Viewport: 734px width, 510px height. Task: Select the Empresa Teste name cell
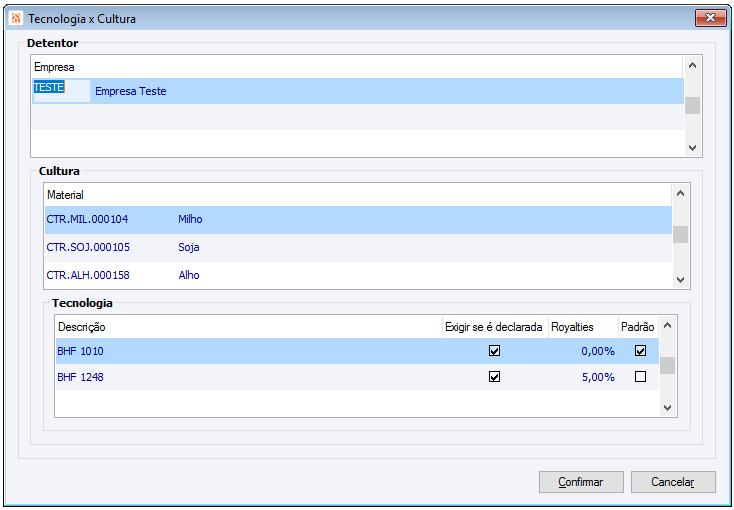pyautogui.click(x=131, y=91)
